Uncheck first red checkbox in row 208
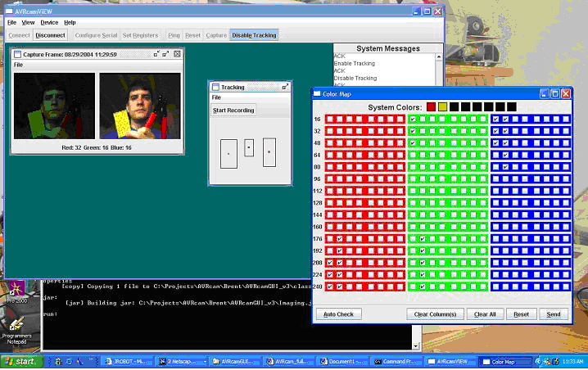 pyautogui.click(x=330, y=263)
